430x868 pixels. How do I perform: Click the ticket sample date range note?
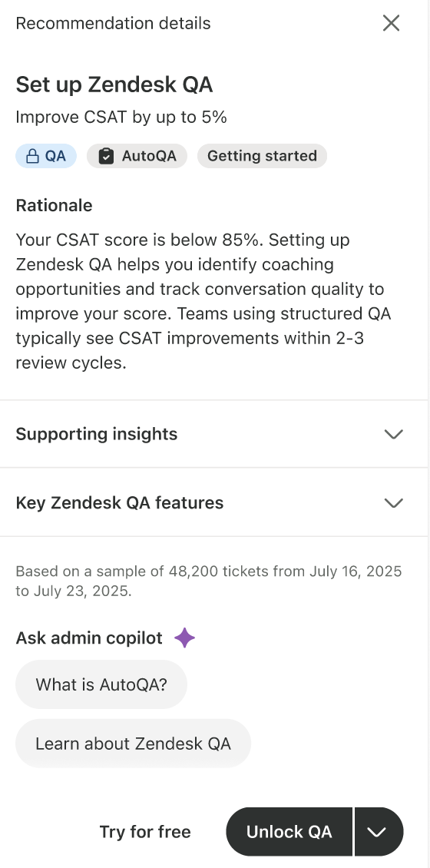(x=209, y=581)
